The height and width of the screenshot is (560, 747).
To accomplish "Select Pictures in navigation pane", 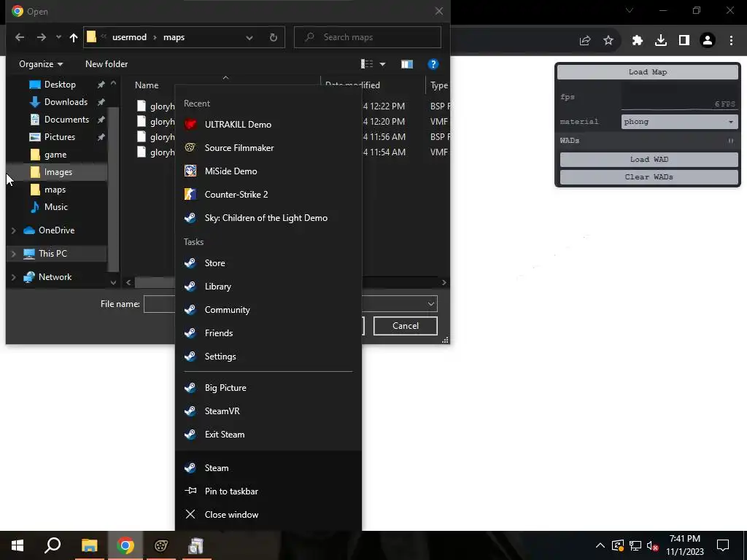I will [60, 136].
